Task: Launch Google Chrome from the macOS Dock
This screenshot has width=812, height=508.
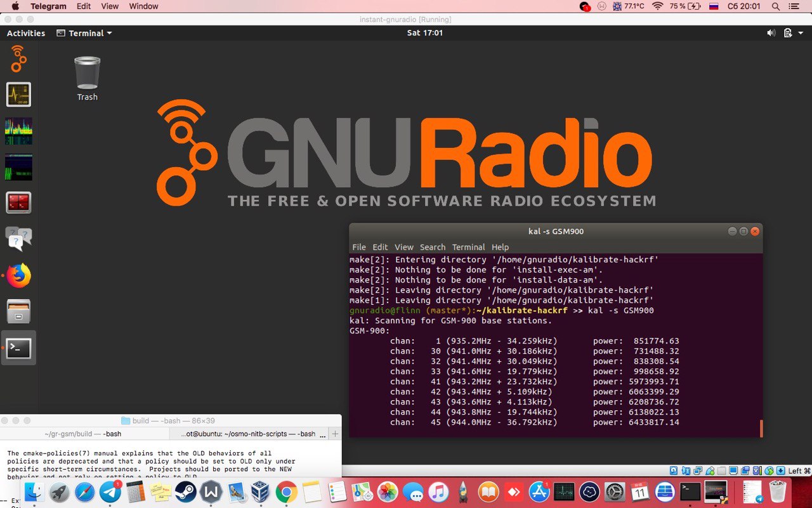Action: tap(286, 492)
